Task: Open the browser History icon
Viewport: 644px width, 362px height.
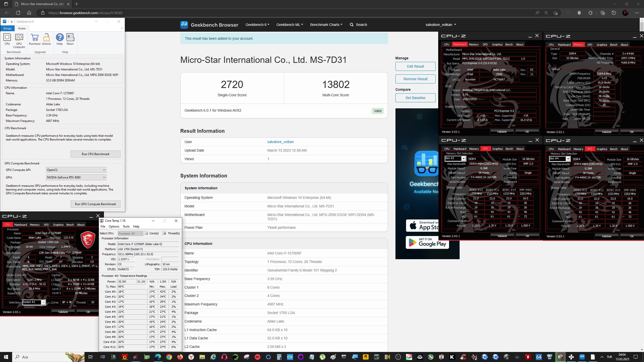Action: click(x=614, y=13)
